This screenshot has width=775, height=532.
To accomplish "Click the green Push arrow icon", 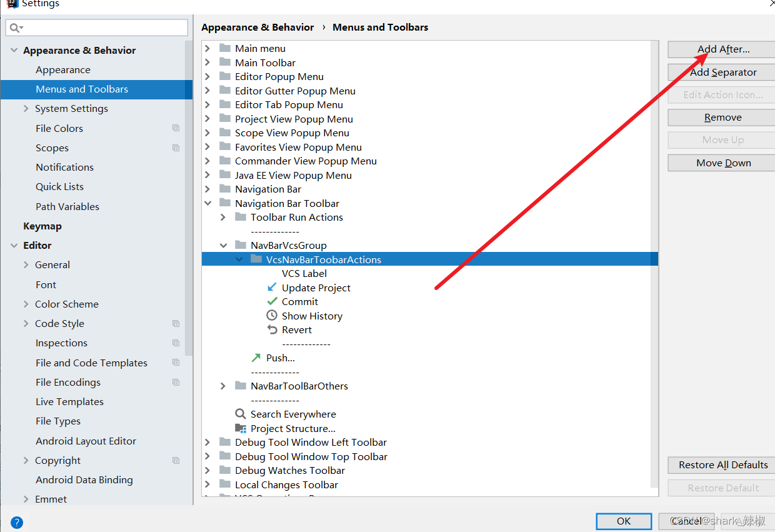I will pos(256,358).
